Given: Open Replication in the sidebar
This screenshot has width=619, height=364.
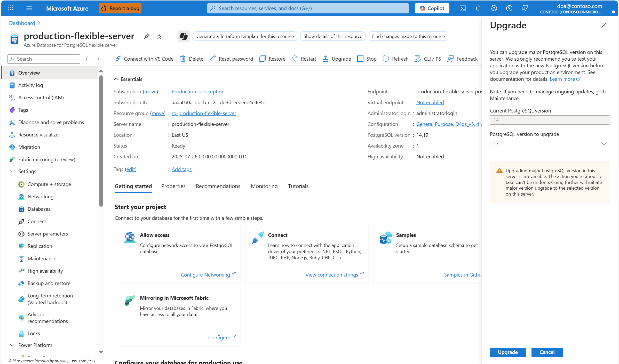Looking at the screenshot, I should [x=40, y=246].
